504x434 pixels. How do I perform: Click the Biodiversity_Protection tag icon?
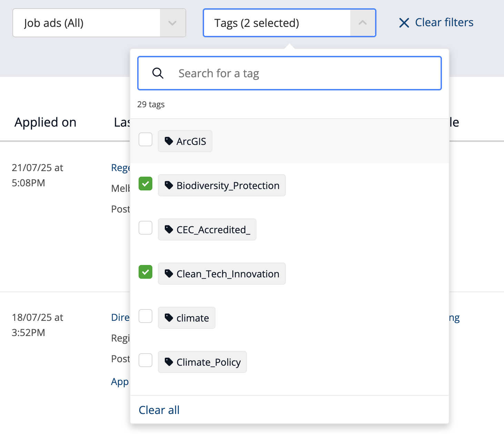(x=169, y=185)
